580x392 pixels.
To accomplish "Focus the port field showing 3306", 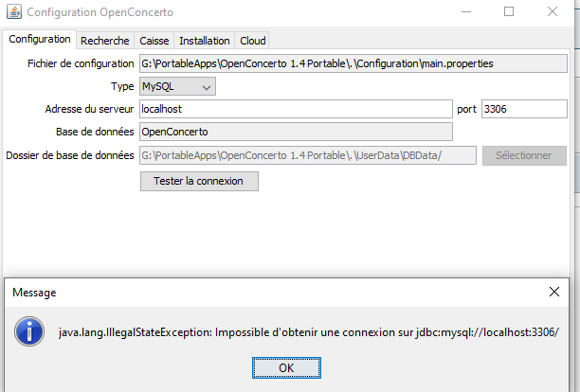I will [523, 109].
